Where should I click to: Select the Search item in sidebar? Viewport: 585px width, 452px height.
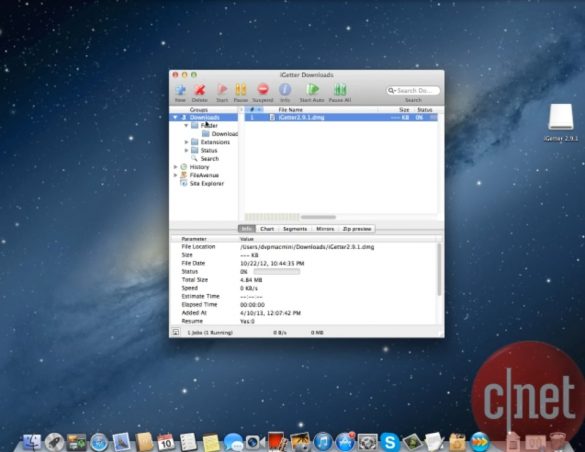point(209,158)
